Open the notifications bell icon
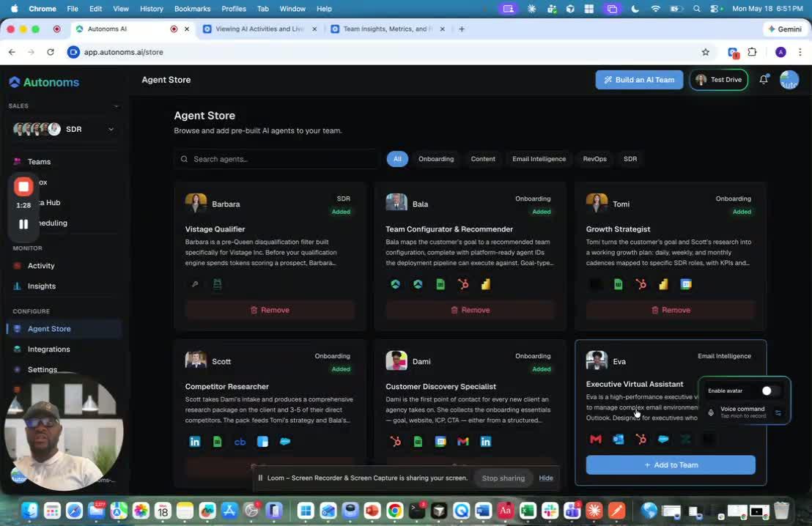 point(764,79)
